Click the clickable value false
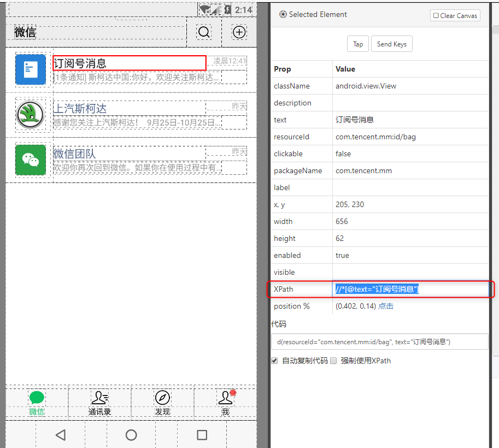499x448 pixels. pyautogui.click(x=343, y=154)
